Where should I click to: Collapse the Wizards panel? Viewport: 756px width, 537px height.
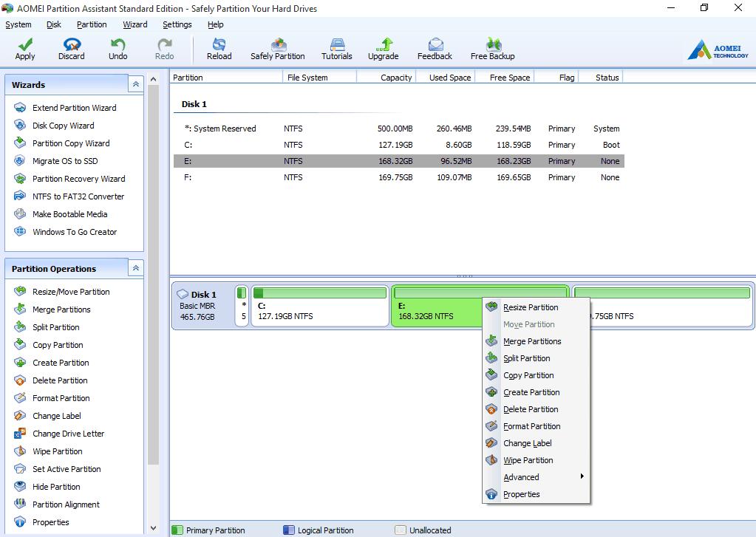coord(135,84)
